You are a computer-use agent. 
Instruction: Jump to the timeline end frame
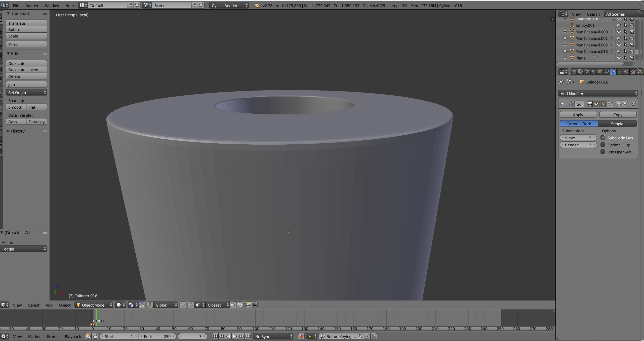[248, 336]
